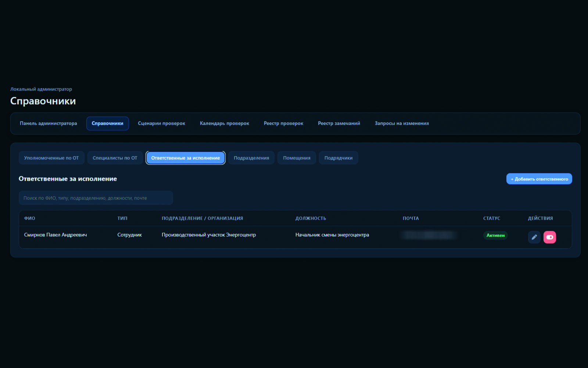Open Подразделения directory
588x368 pixels.
click(251, 158)
